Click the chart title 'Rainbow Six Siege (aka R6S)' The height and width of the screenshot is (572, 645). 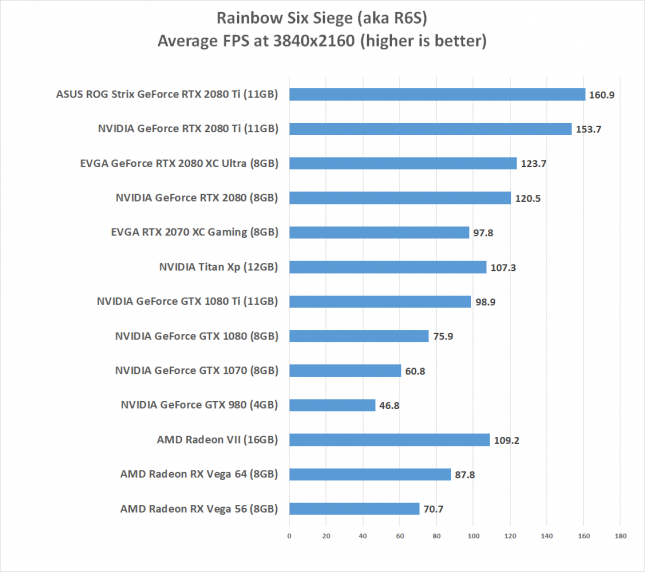322,18
